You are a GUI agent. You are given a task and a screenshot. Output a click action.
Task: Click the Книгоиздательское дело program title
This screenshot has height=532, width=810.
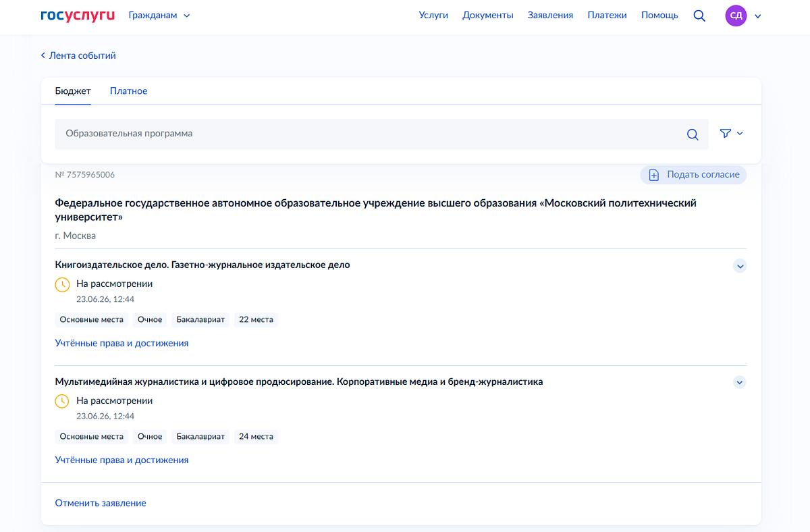pyautogui.click(x=202, y=265)
